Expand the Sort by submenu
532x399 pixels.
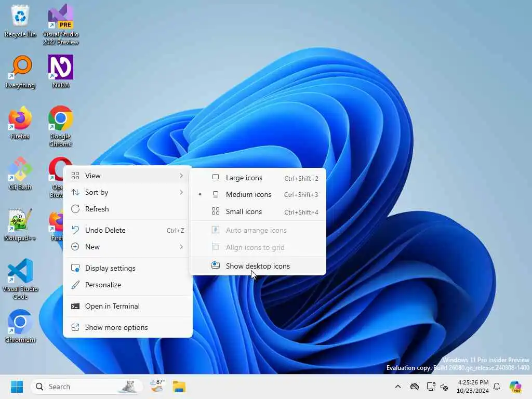pos(128,192)
